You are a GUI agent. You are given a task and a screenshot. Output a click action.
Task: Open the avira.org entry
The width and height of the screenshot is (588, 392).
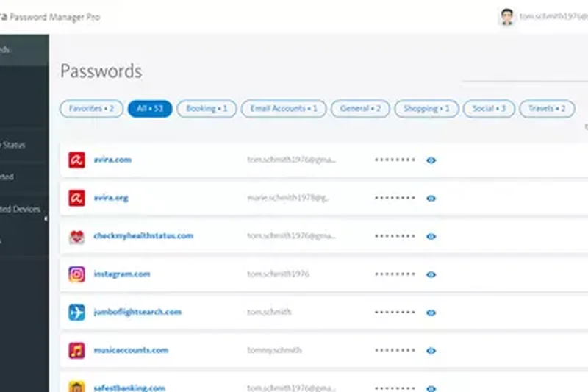[111, 198]
